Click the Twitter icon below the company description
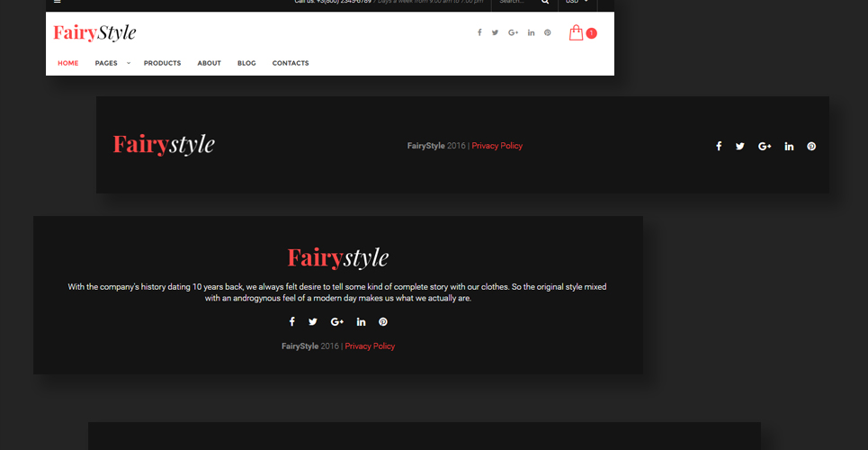This screenshot has height=450, width=868. 313,321
